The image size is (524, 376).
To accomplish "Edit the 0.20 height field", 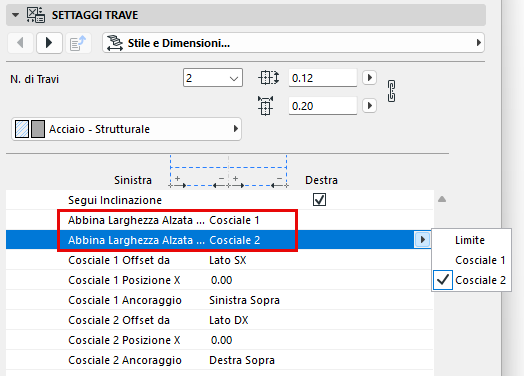I will [322, 106].
